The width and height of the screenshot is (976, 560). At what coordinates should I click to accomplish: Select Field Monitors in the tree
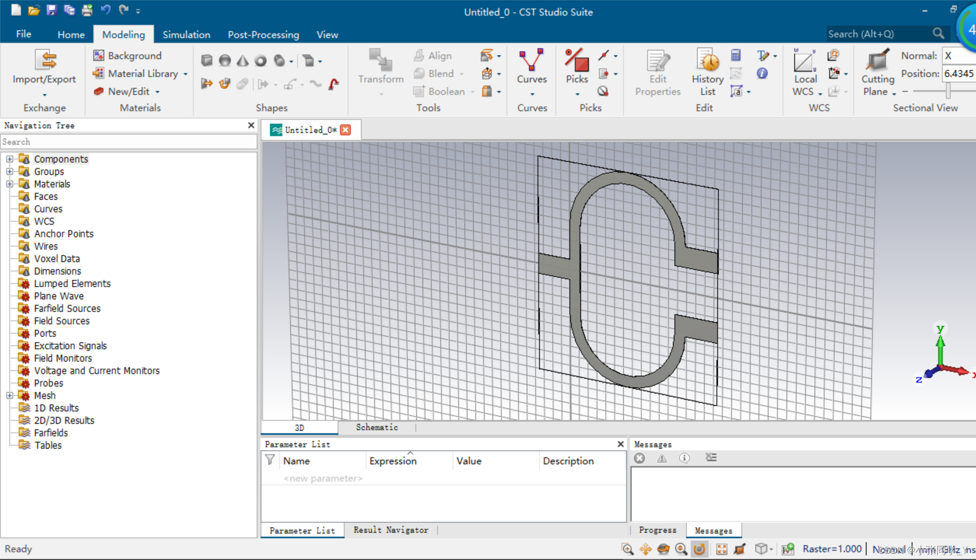[x=63, y=358]
